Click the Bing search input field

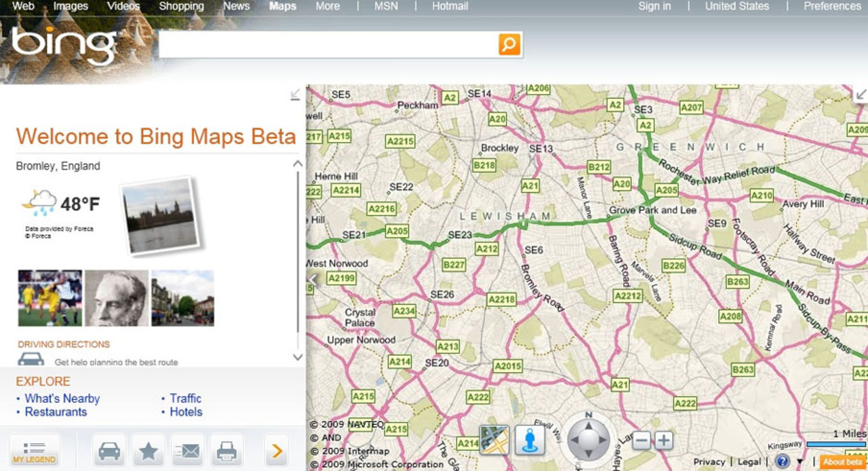click(328, 45)
